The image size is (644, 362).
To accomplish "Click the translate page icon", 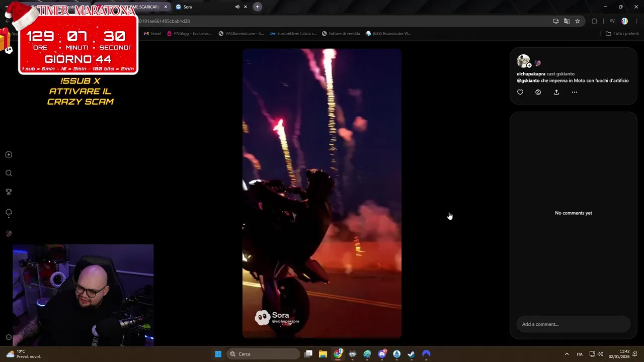I will [567, 21].
